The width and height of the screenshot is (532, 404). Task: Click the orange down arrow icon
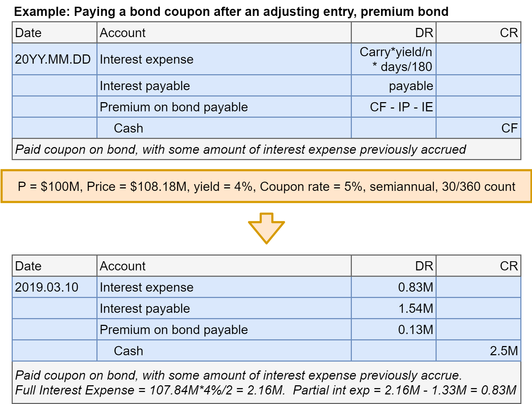click(266, 228)
